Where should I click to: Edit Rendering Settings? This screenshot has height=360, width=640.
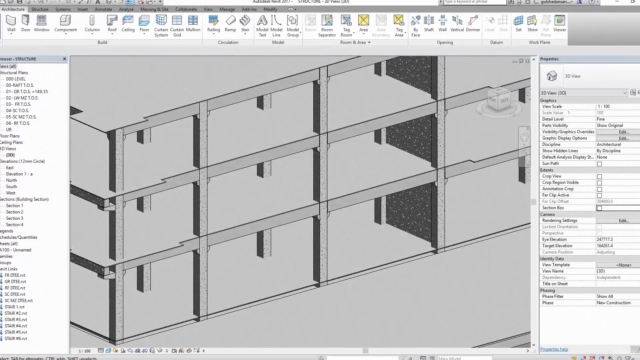pyautogui.click(x=618, y=220)
